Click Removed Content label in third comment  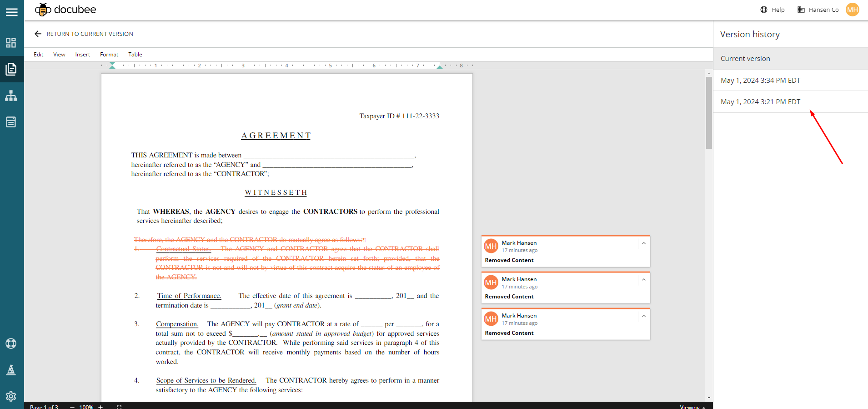509,333
